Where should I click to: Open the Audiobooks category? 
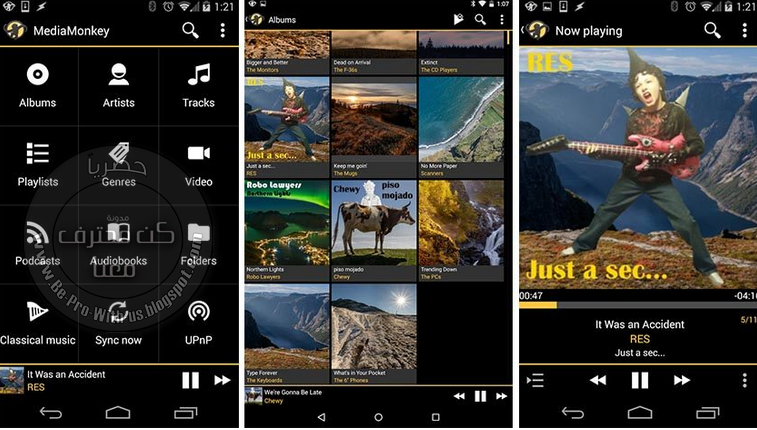[x=118, y=244]
